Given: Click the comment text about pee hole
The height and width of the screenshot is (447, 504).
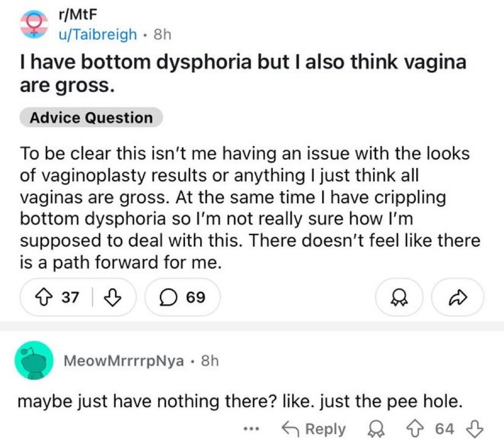Looking at the screenshot, I should [240, 402].
